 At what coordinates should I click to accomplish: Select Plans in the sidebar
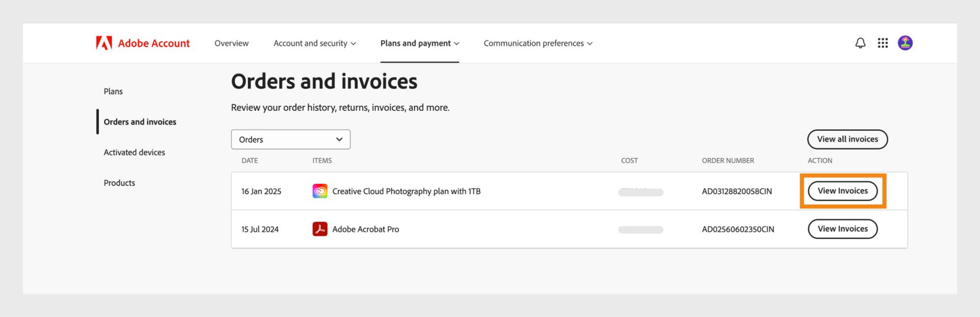tap(113, 91)
